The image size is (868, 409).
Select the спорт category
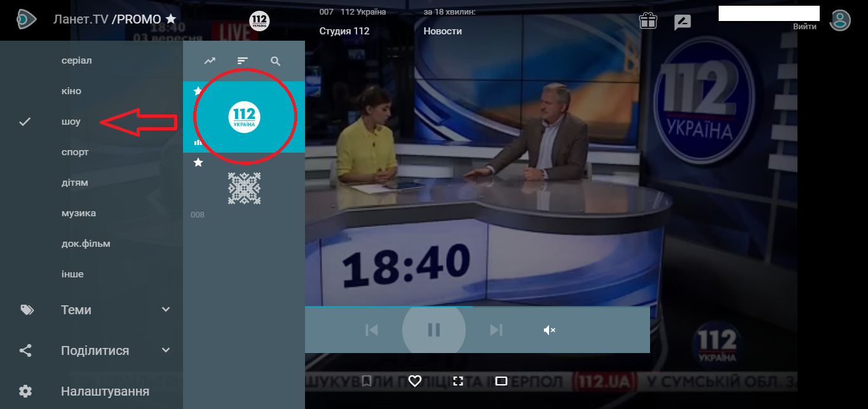click(x=75, y=152)
